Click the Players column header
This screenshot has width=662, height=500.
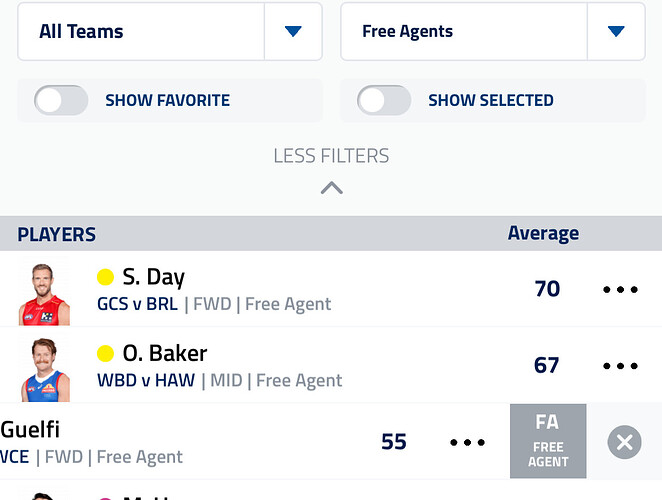[x=57, y=235]
